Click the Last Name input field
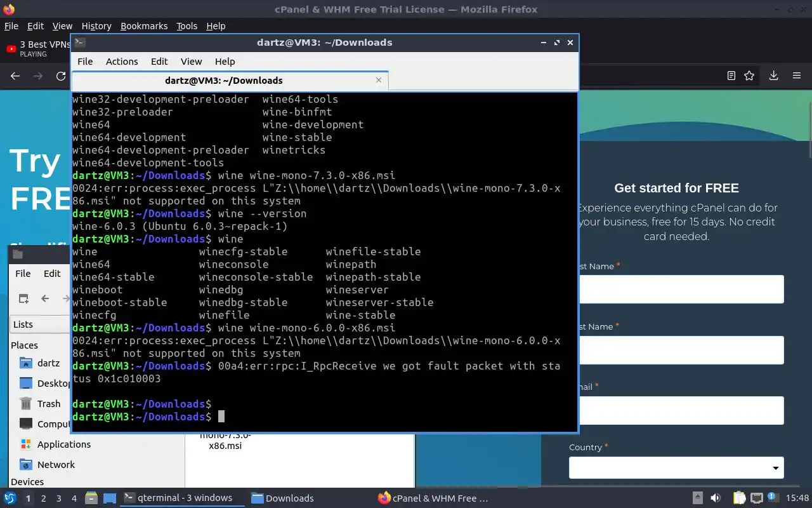The width and height of the screenshot is (812, 508). [676, 350]
